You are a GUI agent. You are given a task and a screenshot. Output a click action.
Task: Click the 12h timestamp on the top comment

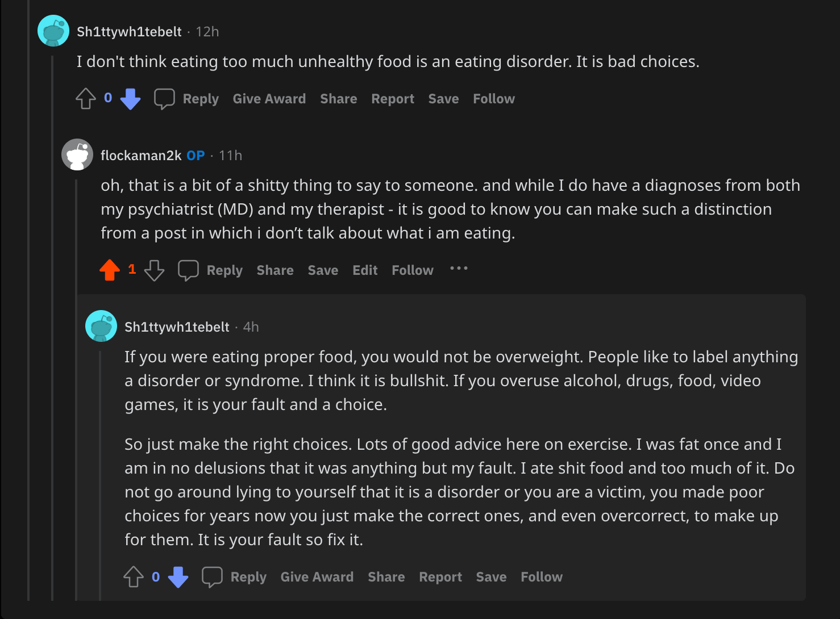(x=207, y=32)
